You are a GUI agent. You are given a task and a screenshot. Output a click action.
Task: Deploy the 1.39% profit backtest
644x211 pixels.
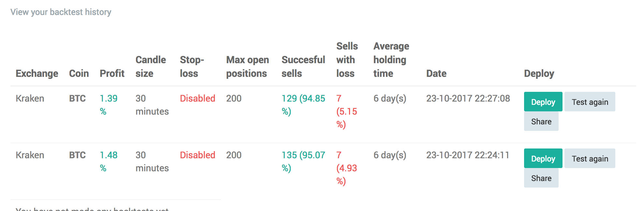(x=543, y=102)
